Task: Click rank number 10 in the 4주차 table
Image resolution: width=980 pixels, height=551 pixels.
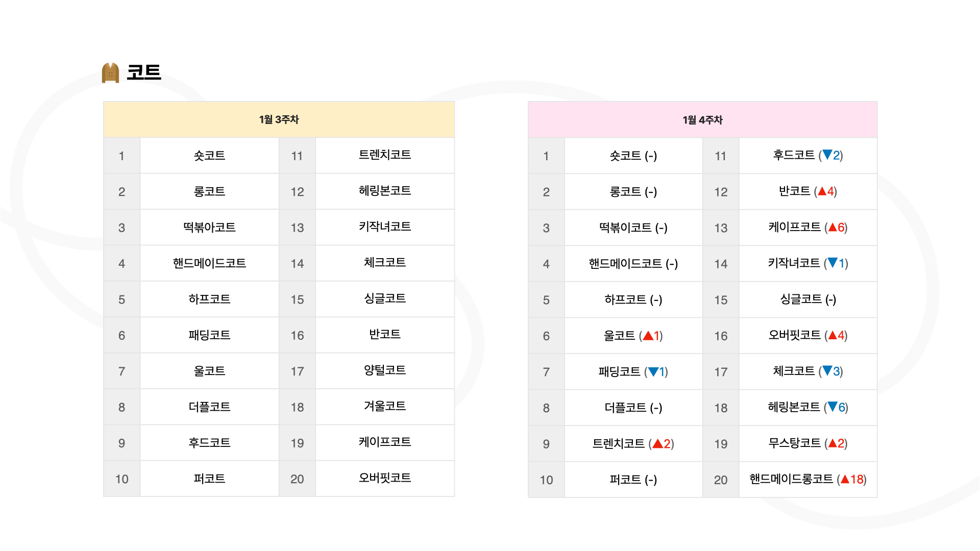Action: click(x=546, y=480)
